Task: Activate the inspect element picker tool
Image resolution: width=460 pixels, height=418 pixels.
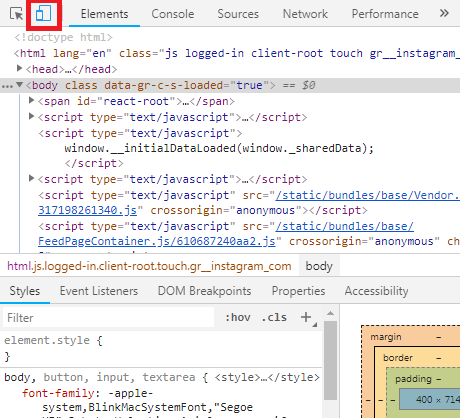Action: pos(16,14)
